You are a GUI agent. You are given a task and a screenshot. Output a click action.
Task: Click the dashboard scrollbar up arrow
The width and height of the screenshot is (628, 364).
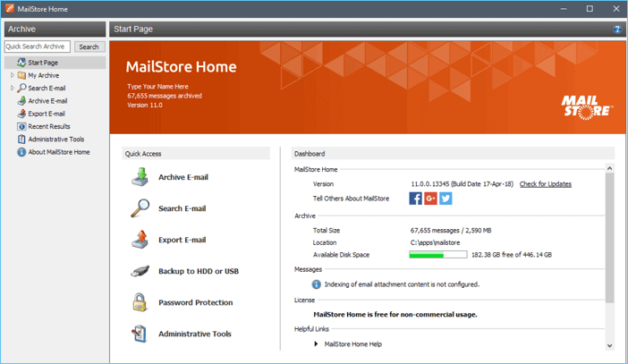609,168
